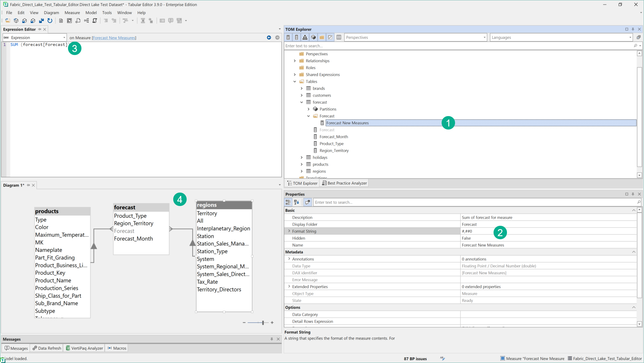Expand the products table in TOM Explorer

(x=302, y=164)
